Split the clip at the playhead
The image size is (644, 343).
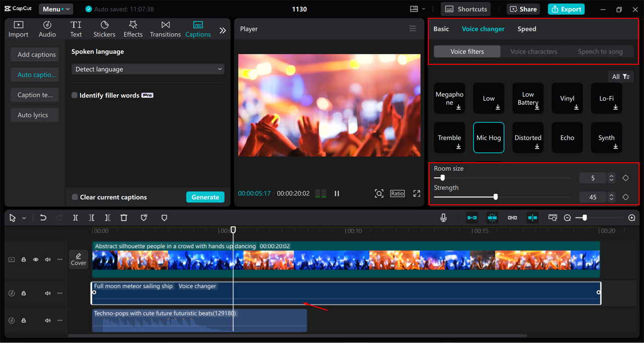pos(75,218)
